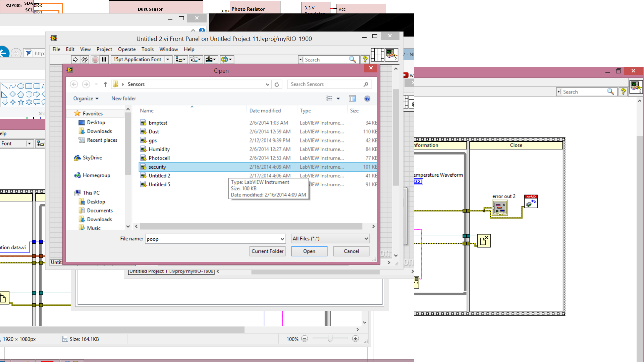
Task: Open the Distribute Objects dropdown
Action: tap(196, 60)
